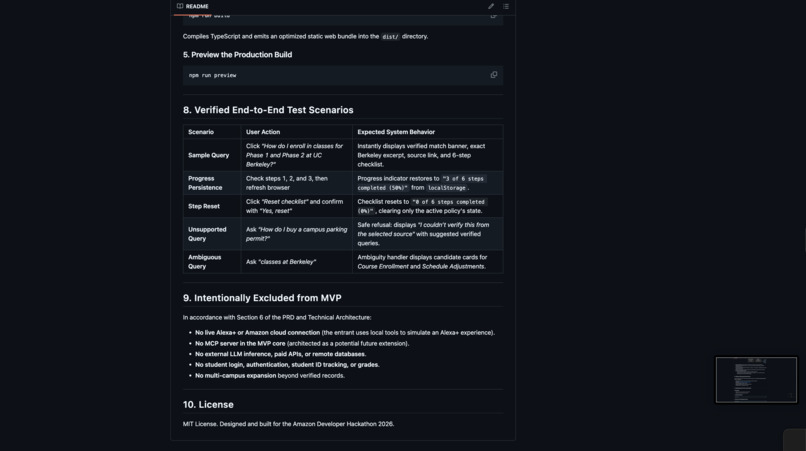The width and height of the screenshot is (806, 451).
Task: Click the localStorage inline code
Action: point(447,188)
